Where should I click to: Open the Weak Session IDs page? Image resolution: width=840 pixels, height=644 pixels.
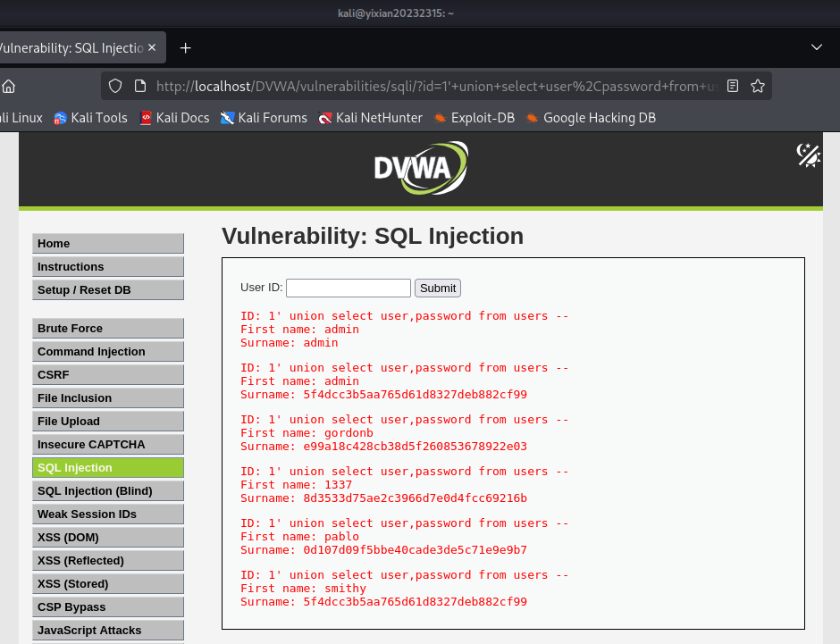107,514
